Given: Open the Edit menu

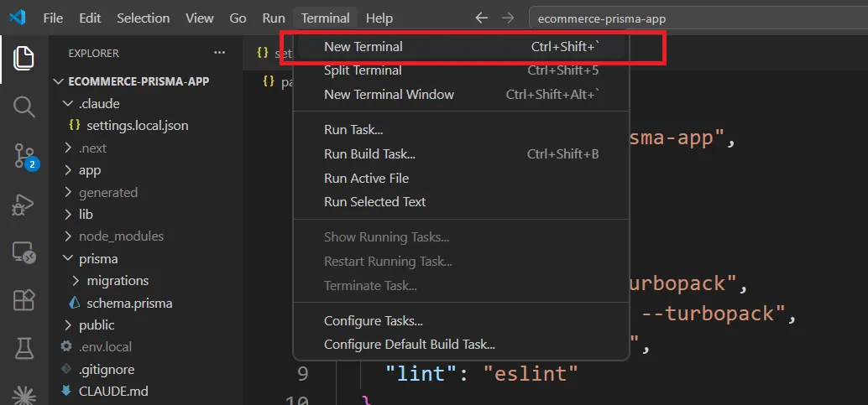Looking at the screenshot, I should (90, 18).
